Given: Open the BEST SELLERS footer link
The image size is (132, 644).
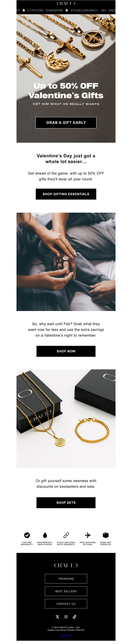Looking at the screenshot, I should coord(66,591).
